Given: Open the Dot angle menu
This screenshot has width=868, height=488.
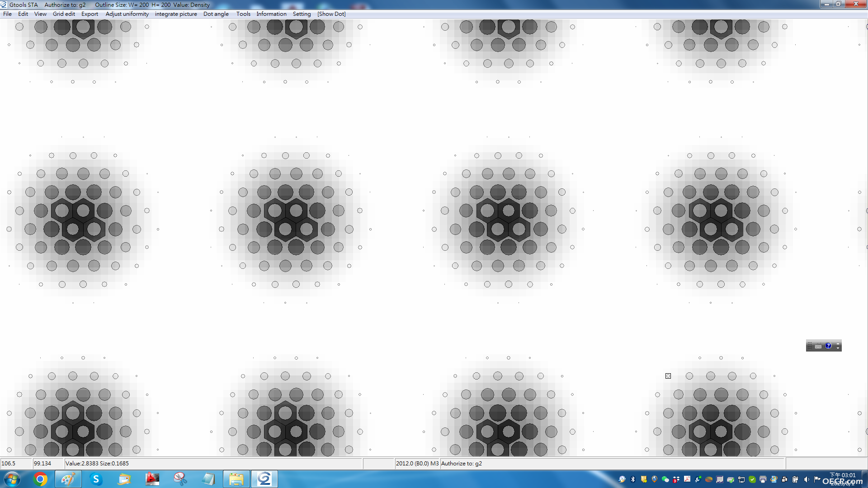Looking at the screenshot, I should pyautogui.click(x=216, y=14).
